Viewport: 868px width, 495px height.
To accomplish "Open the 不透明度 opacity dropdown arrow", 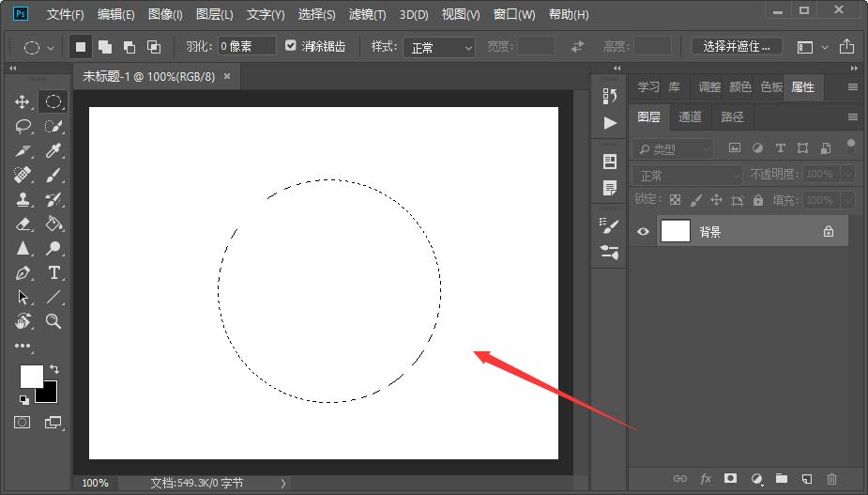I will [x=848, y=175].
